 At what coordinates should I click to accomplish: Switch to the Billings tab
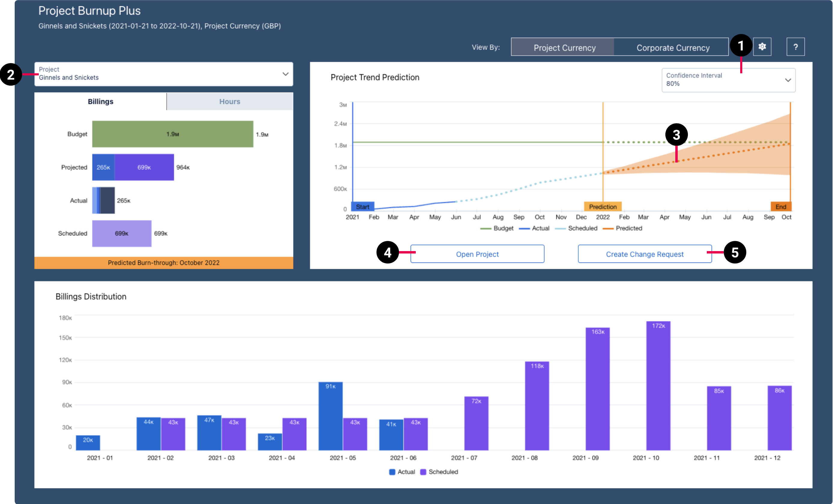click(x=100, y=101)
